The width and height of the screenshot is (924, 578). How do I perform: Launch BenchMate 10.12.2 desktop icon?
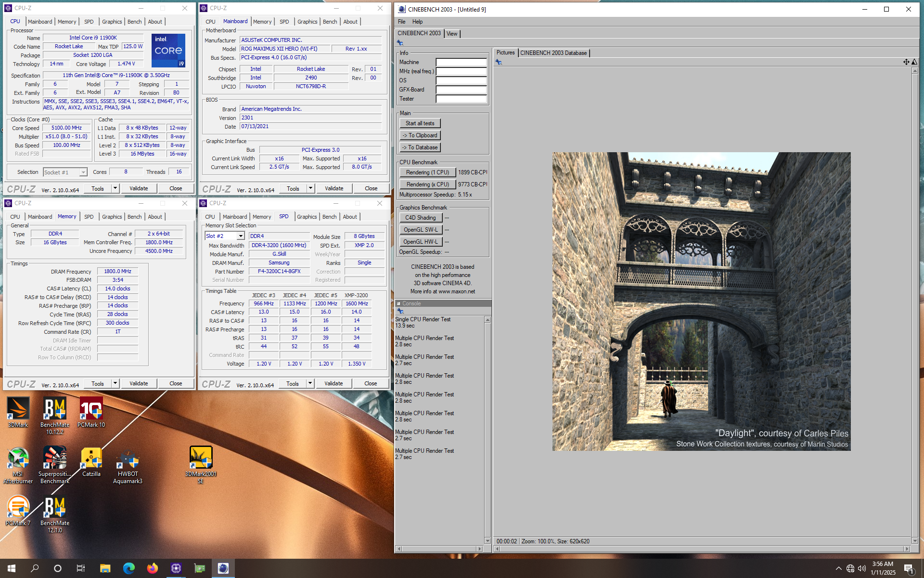click(55, 415)
